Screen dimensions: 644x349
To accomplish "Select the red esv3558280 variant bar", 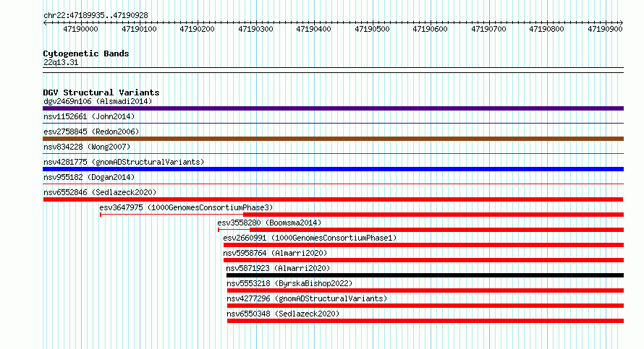I will [436, 230].
